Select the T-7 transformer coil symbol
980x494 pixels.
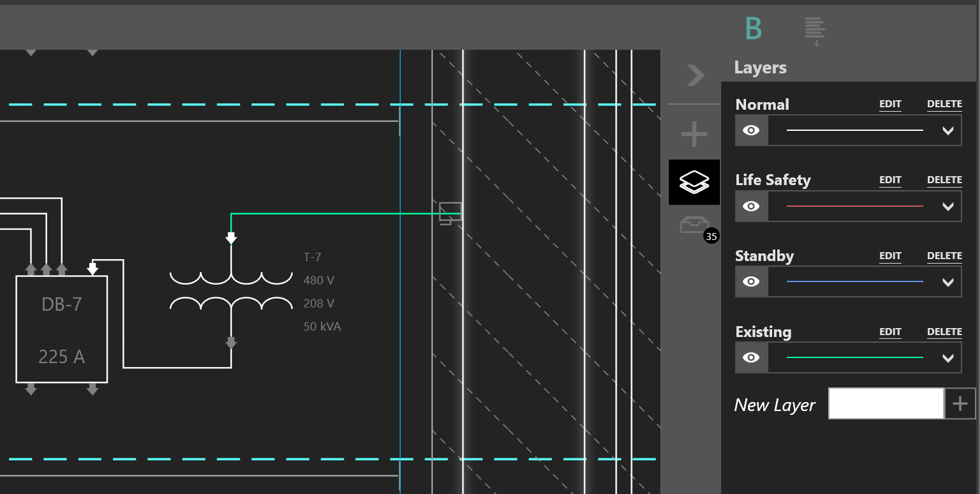(x=231, y=291)
